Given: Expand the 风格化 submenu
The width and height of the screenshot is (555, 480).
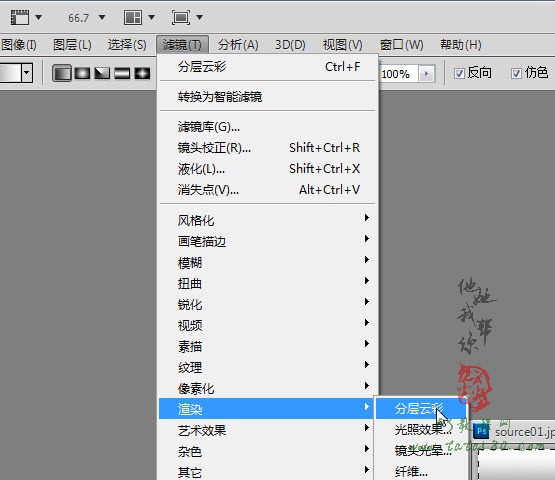Looking at the screenshot, I should pyautogui.click(x=268, y=220).
